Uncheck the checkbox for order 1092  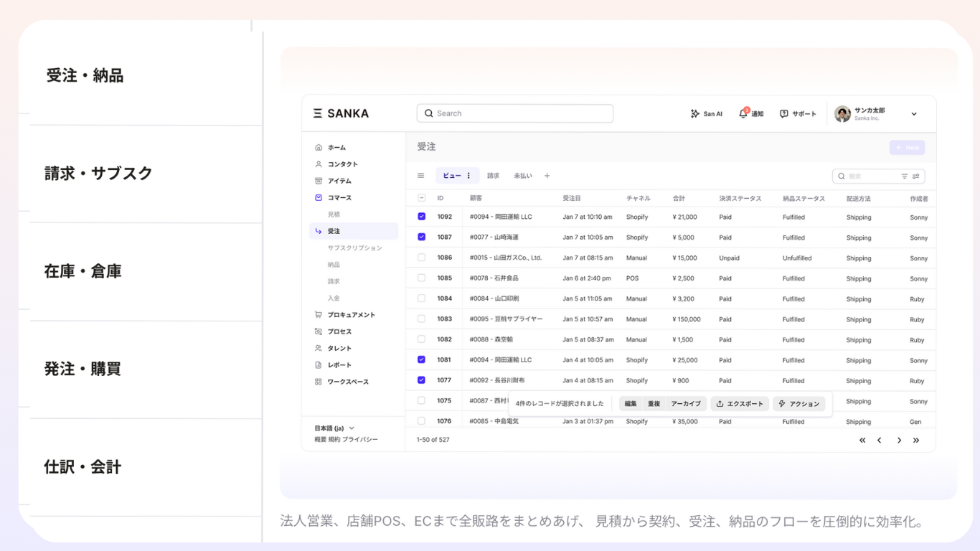pos(421,217)
